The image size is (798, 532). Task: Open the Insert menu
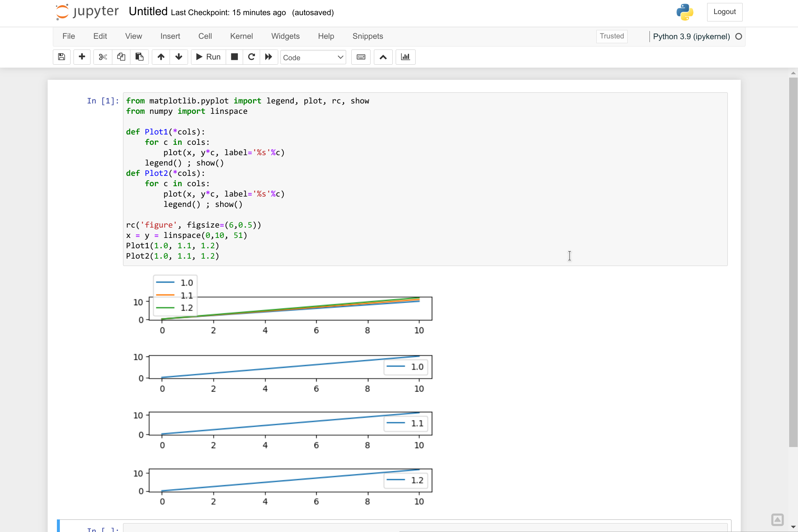pyautogui.click(x=170, y=36)
